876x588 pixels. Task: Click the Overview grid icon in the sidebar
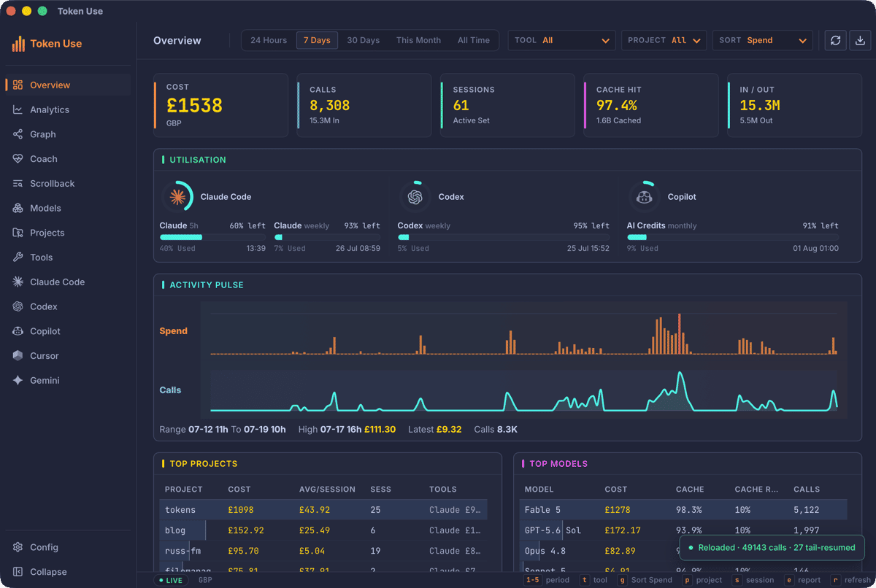click(x=18, y=85)
